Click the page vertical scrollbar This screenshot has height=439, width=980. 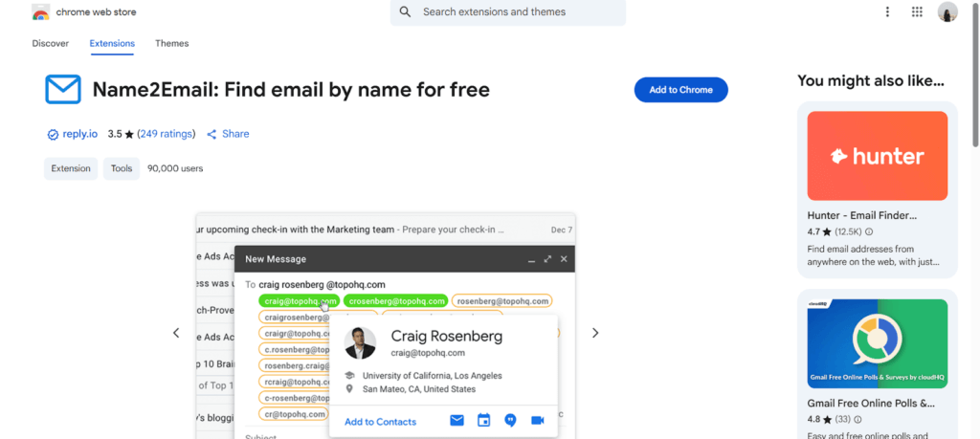click(x=975, y=75)
